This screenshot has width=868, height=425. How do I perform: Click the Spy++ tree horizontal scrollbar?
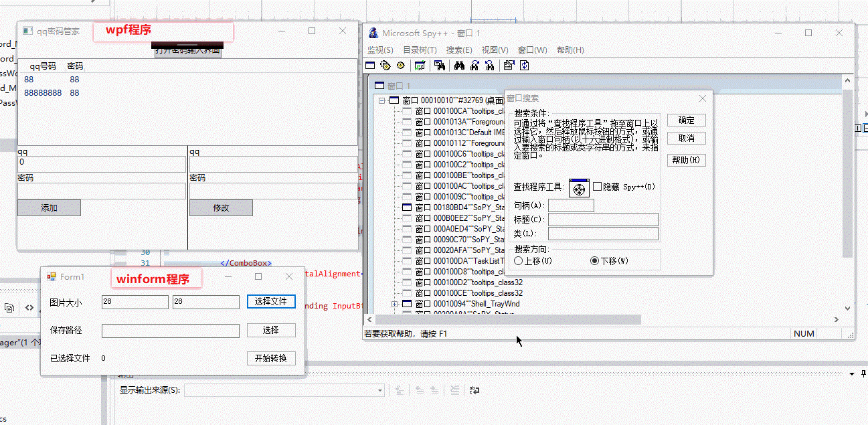pyautogui.click(x=507, y=320)
